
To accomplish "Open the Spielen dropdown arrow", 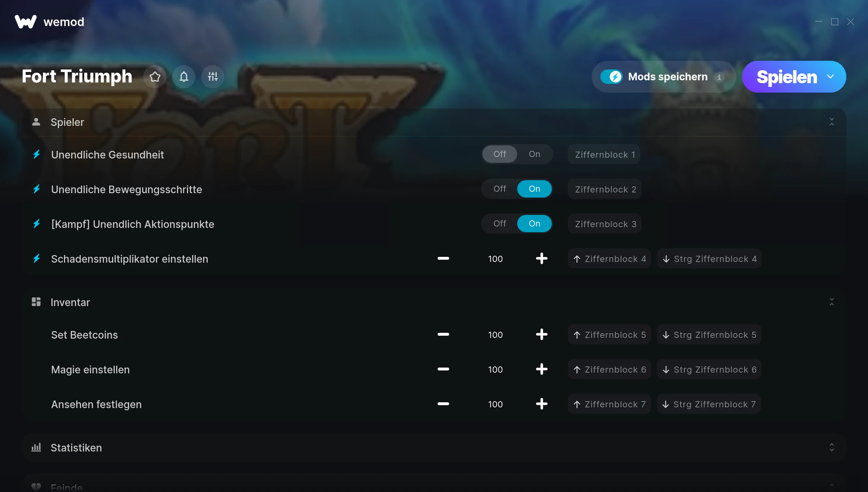I will pos(830,77).
